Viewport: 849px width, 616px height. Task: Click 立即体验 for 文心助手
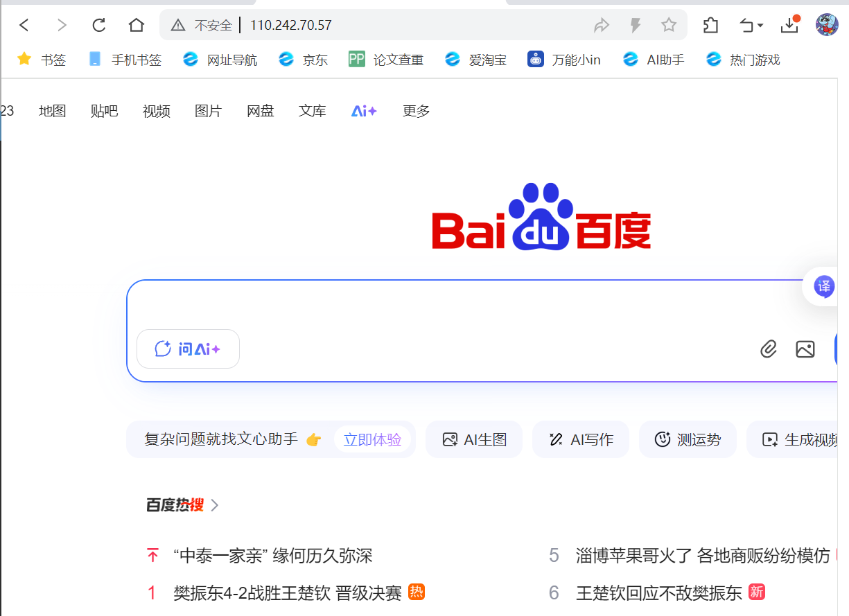372,439
